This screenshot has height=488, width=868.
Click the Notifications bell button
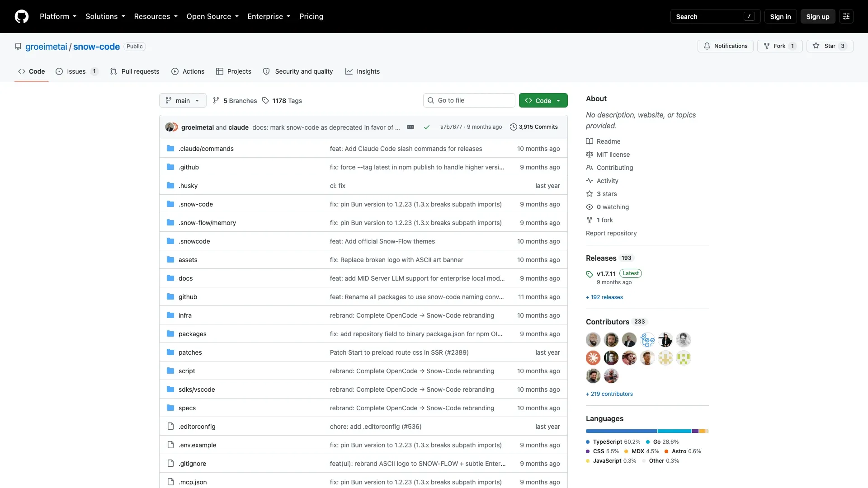725,46
